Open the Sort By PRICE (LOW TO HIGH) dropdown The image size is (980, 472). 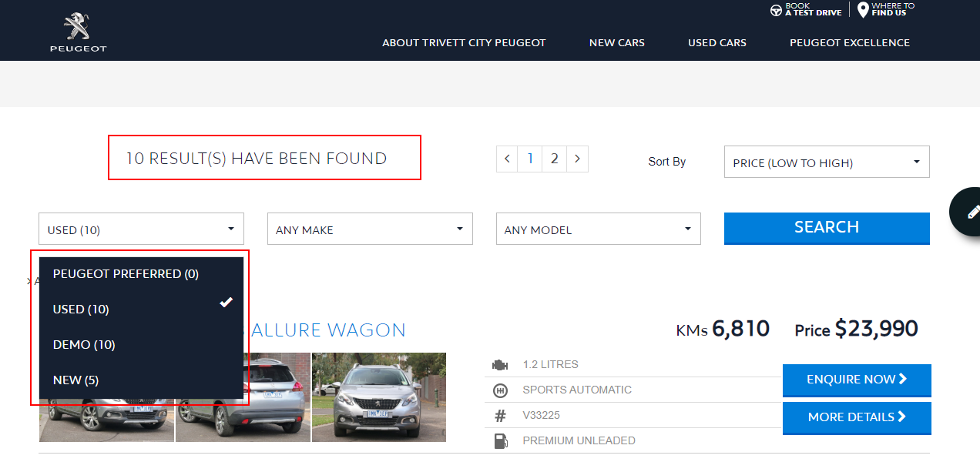click(826, 162)
